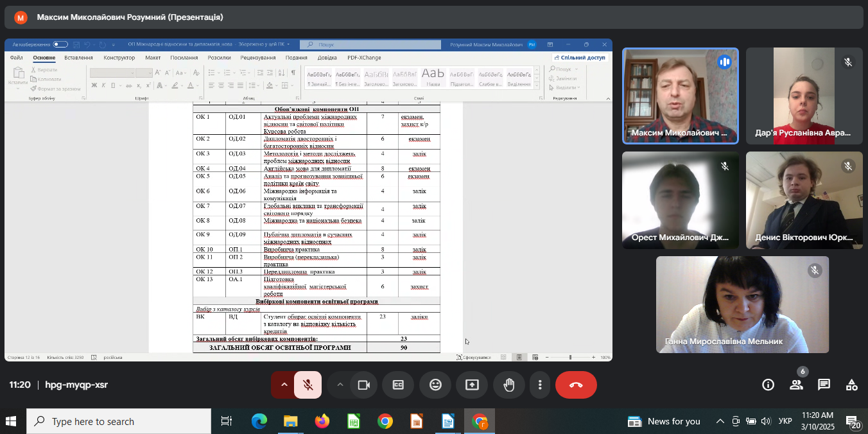Click the Windows taskbar search box

pyautogui.click(x=119, y=422)
